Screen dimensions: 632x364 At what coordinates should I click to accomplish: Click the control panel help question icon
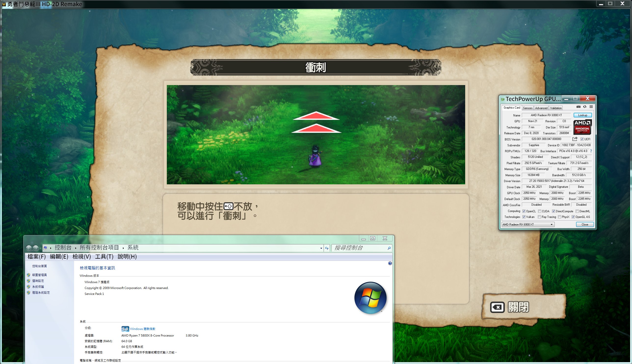point(390,263)
